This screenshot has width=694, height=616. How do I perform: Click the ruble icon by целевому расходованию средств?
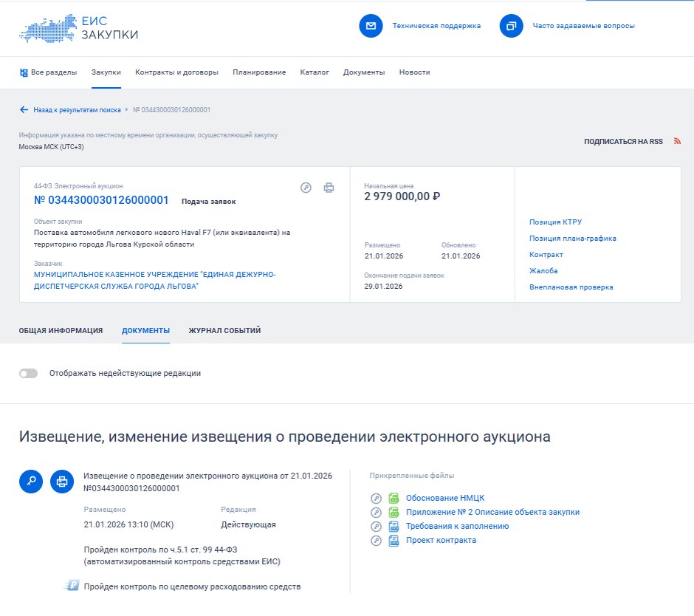pos(72,586)
